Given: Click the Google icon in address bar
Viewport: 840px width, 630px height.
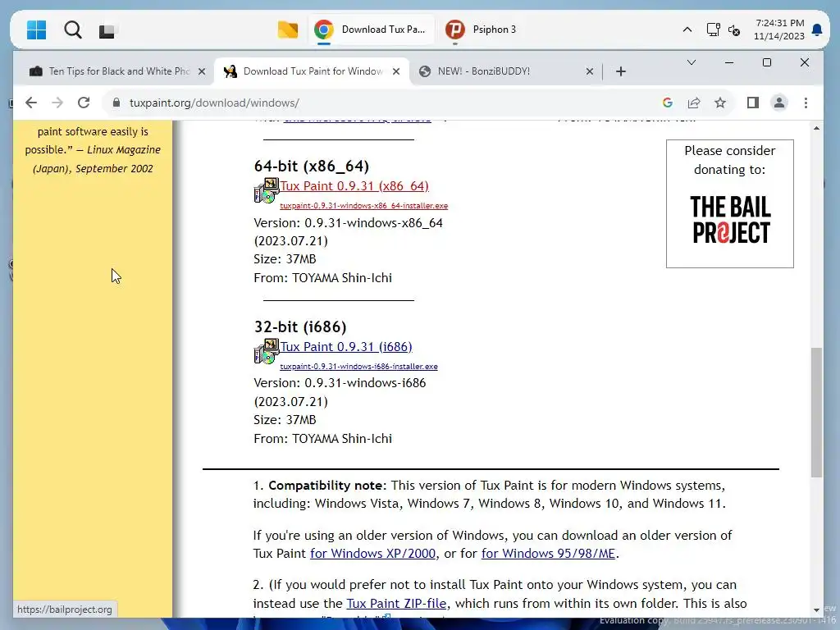Looking at the screenshot, I should click(x=668, y=103).
